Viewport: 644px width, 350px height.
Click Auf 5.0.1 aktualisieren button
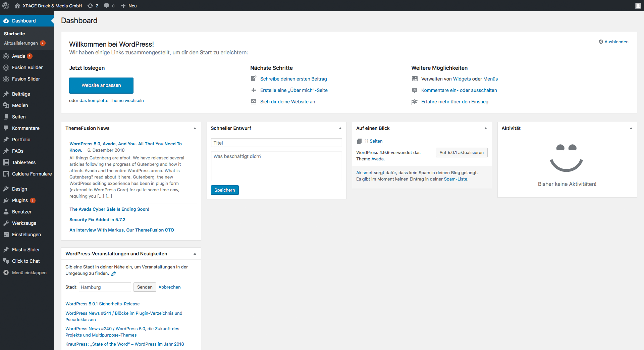(x=461, y=152)
